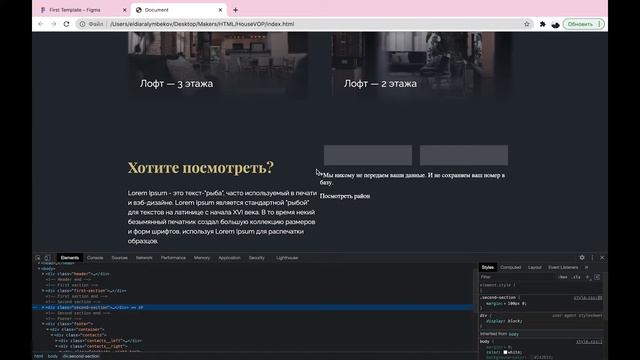Open the Layout sub-tab
640x360 pixels.
point(535,267)
